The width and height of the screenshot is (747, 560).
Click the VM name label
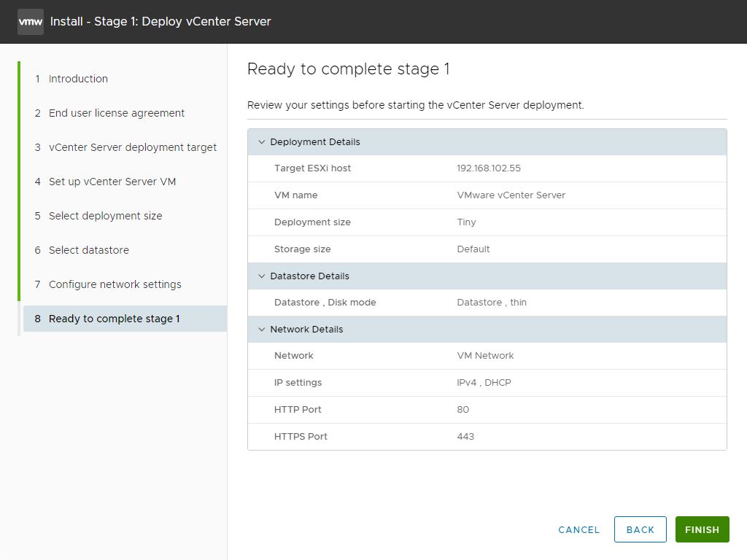pos(296,195)
